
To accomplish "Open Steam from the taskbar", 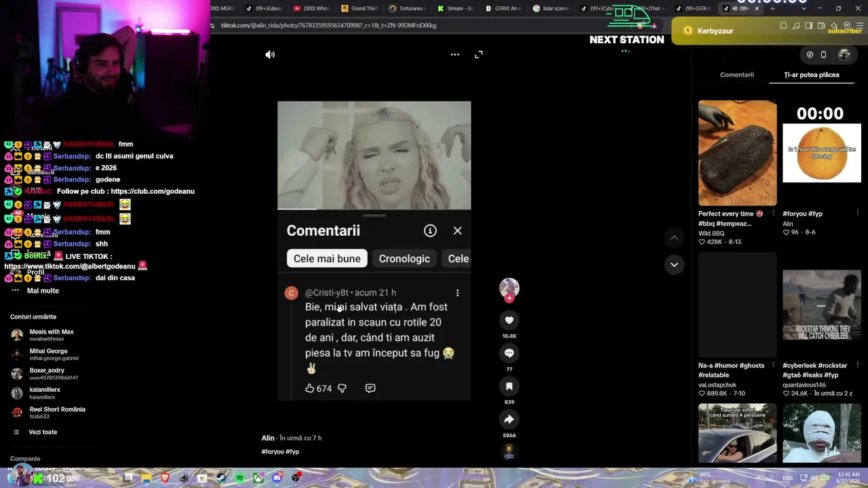I will (221, 479).
